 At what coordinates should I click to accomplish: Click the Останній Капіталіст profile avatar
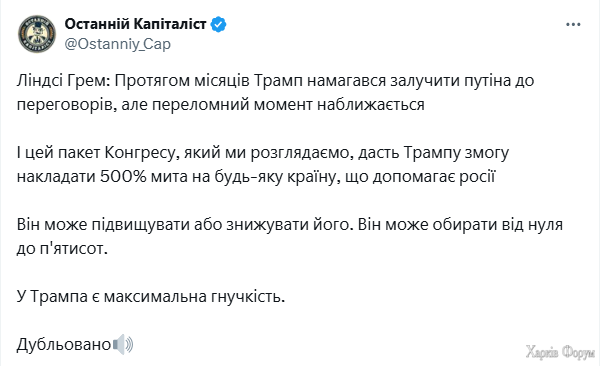37,34
